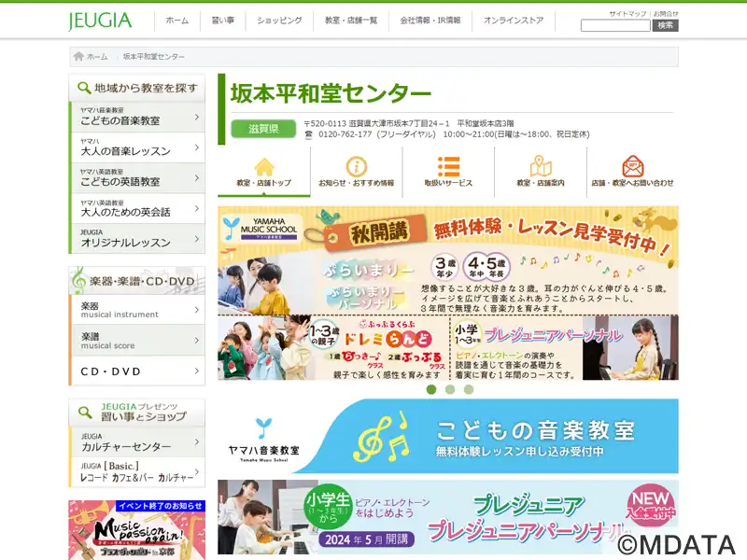Expand オリジナルレッスン arrow
The width and height of the screenshot is (747, 560).
tap(197, 239)
